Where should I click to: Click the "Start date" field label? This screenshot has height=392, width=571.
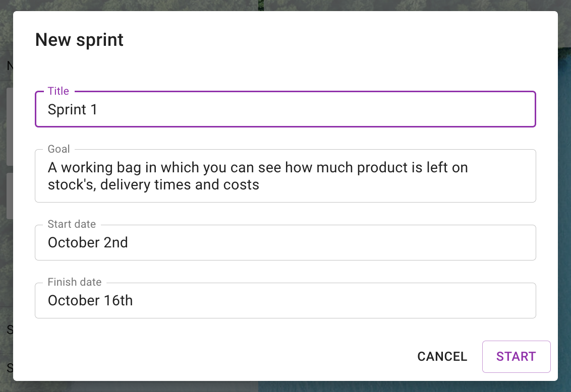pos(72,224)
